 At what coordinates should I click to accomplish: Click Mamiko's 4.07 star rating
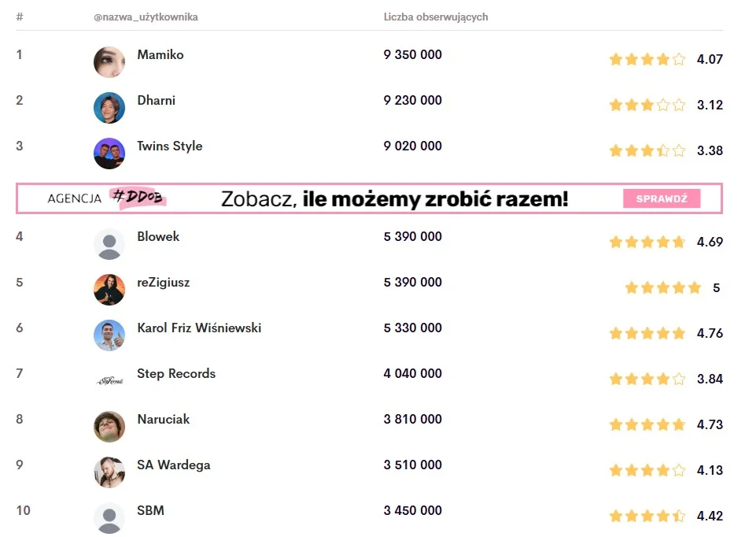647,59
